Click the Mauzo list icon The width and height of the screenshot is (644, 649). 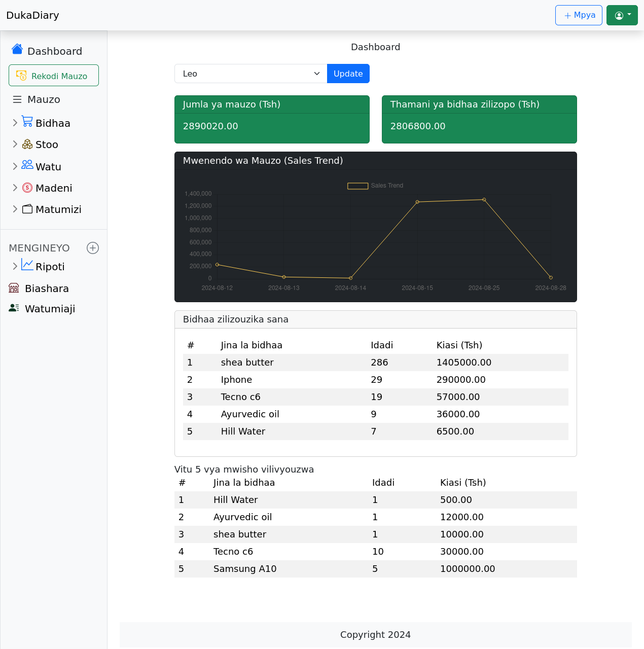[17, 99]
